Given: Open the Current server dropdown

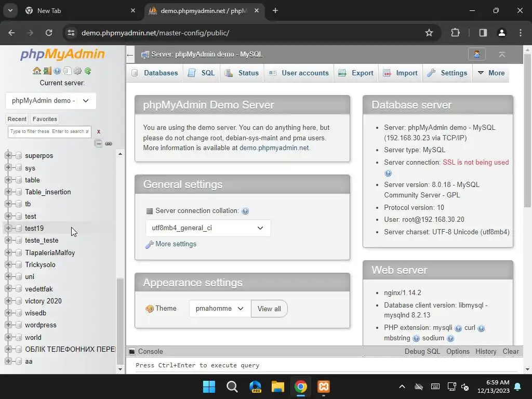Looking at the screenshot, I should pos(51,101).
